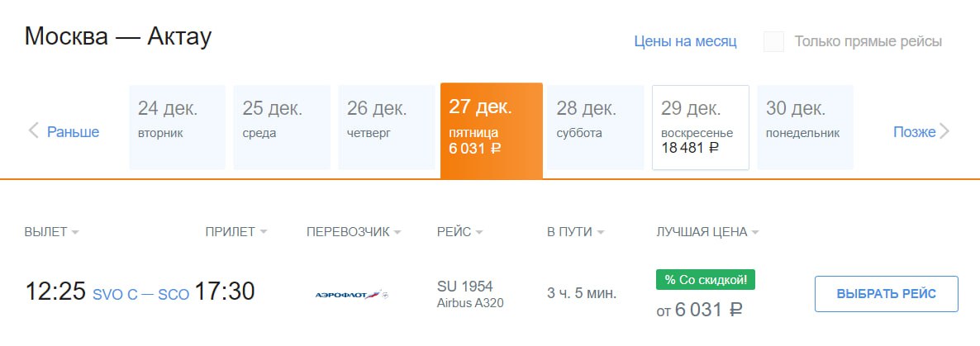Screen dimensions: 980x346
Task: Click the SVO C — SCO route link
Action: point(140,295)
